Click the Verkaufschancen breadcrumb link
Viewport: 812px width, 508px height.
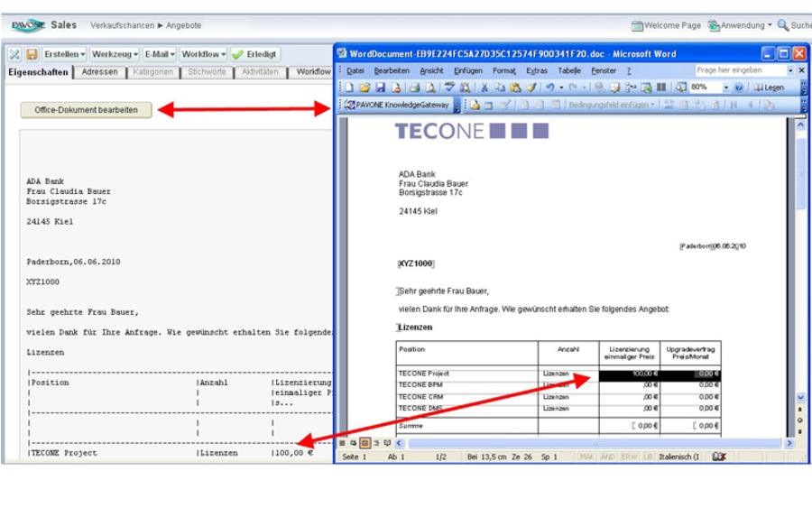(122, 25)
